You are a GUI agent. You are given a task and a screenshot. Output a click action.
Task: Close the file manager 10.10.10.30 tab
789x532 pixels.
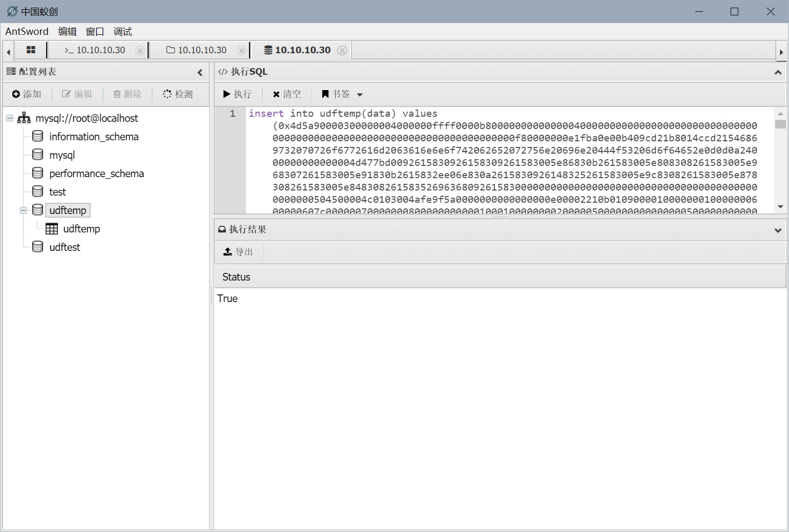241,50
